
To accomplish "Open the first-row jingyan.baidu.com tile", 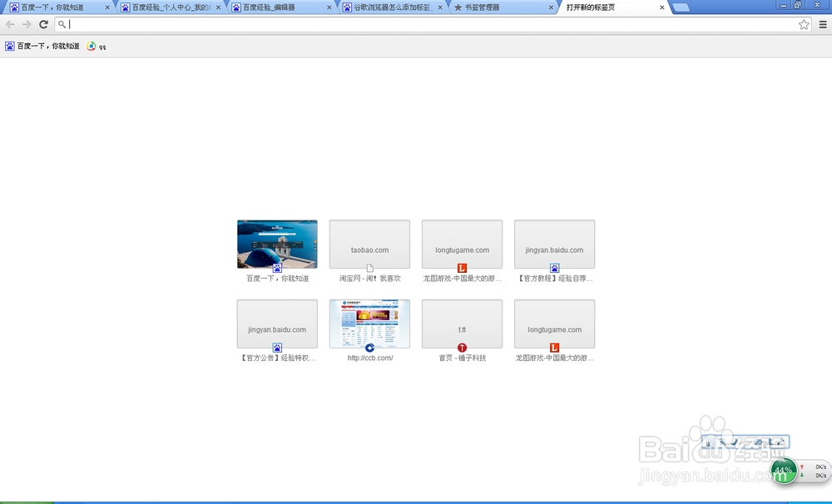I will [x=554, y=244].
